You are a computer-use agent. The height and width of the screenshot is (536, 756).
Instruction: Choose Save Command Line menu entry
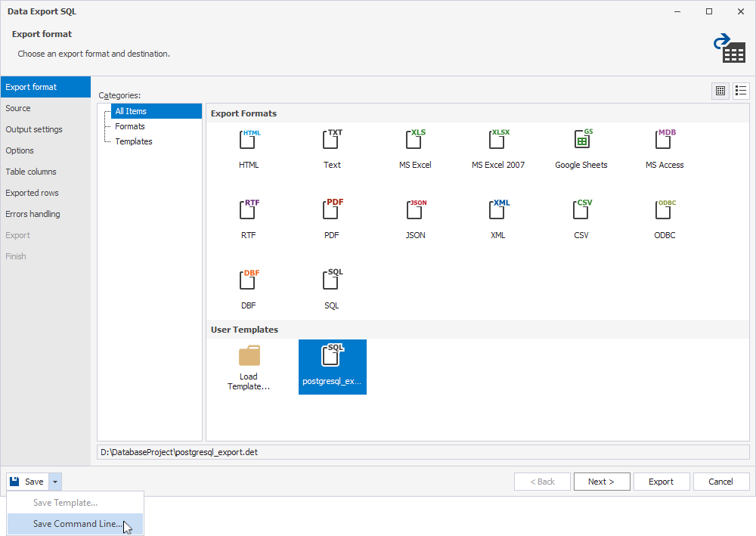77,524
